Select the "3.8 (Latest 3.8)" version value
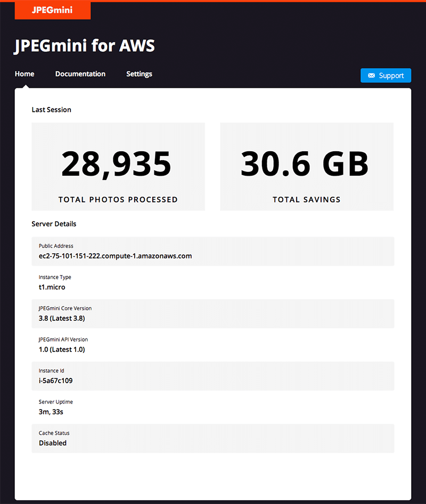 pos(62,318)
